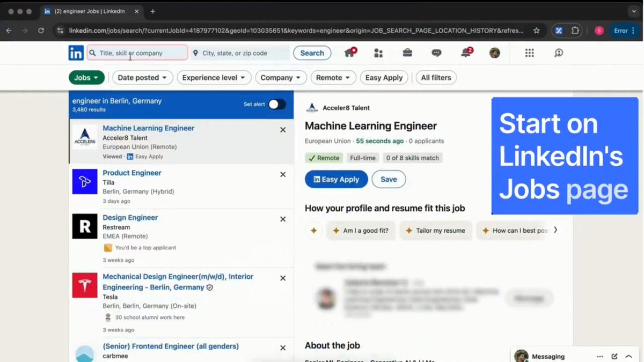
Task: Click the Tilla company logo
Action: pyautogui.click(x=85, y=182)
